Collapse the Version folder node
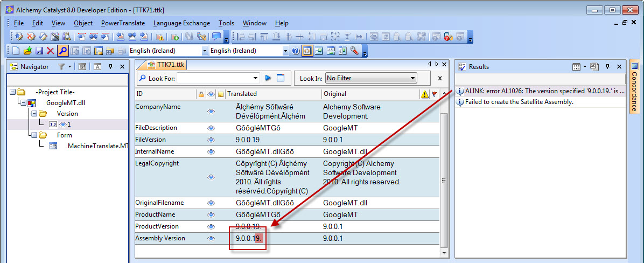644x263 pixels. [x=34, y=114]
